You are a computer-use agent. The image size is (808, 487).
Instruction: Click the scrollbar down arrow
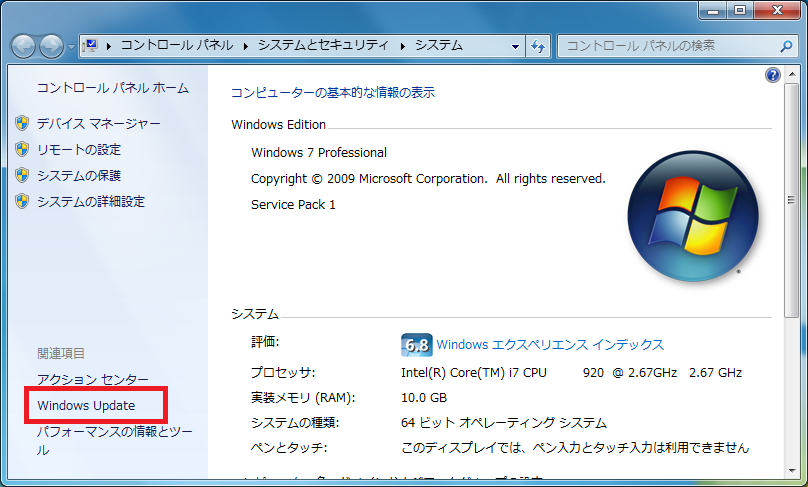(x=793, y=470)
